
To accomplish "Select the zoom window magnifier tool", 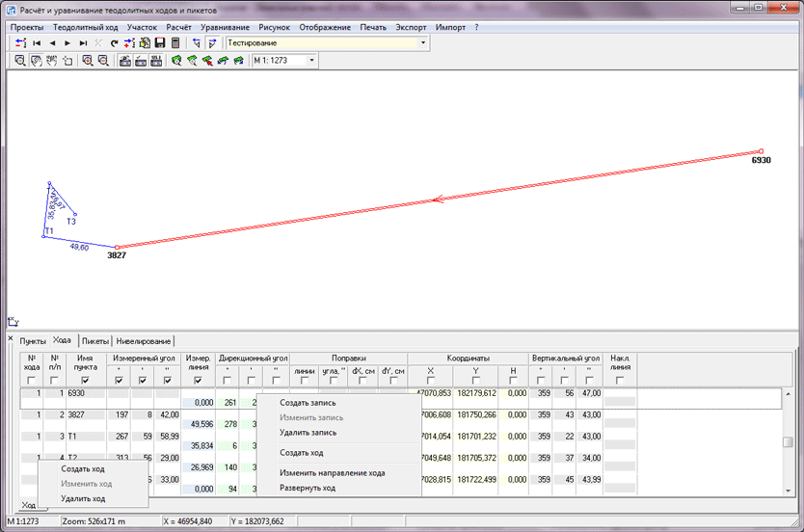I will [x=20, y=61].
